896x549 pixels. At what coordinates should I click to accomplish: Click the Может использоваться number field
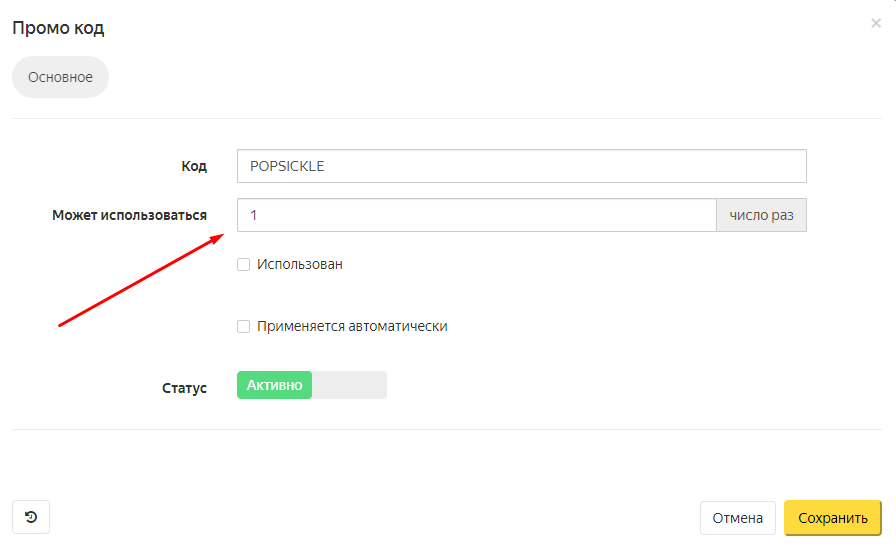[x=476, y=215]
